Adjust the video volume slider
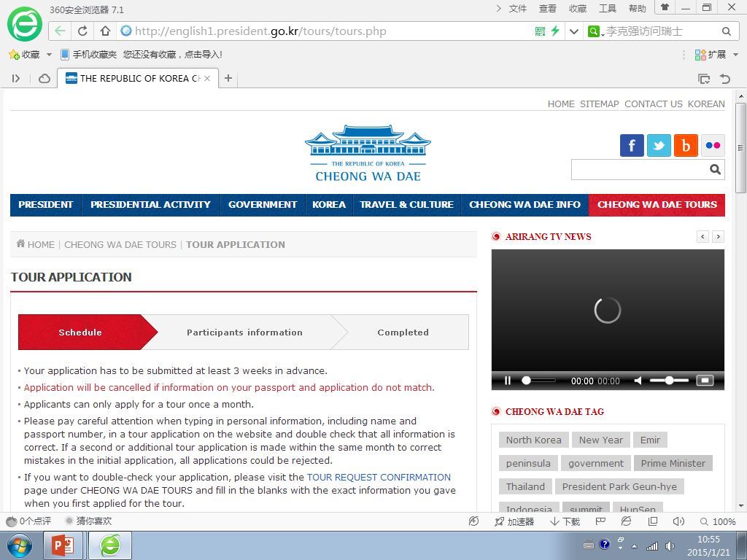 tap(670, 381)
